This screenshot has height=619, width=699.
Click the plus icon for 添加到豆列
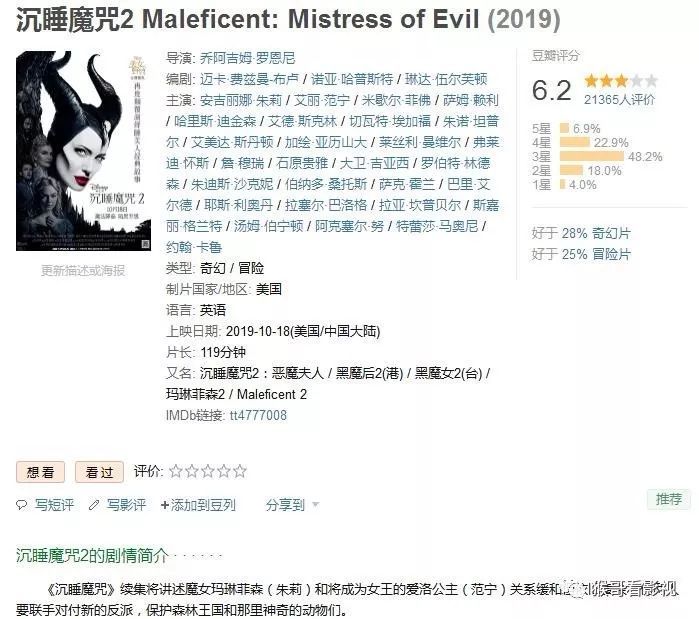(164, 505)
